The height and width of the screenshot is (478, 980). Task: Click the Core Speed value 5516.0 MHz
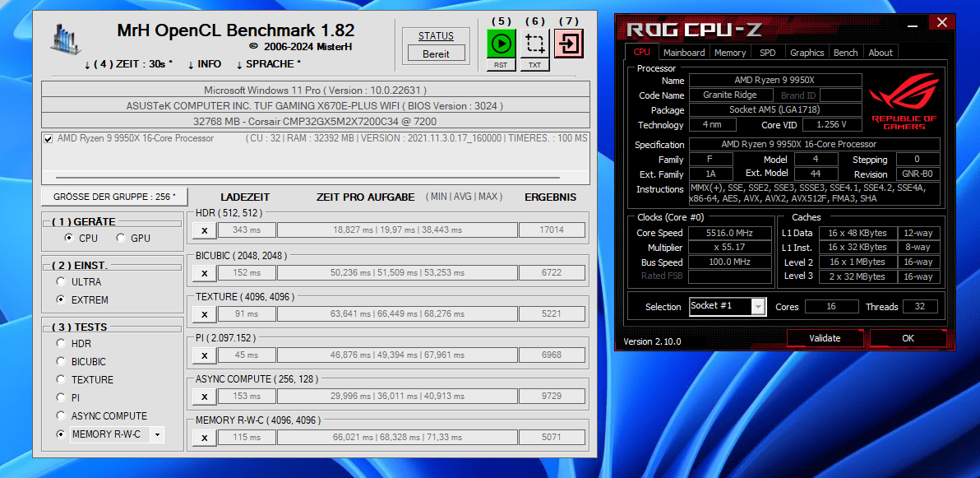[730, 233]
